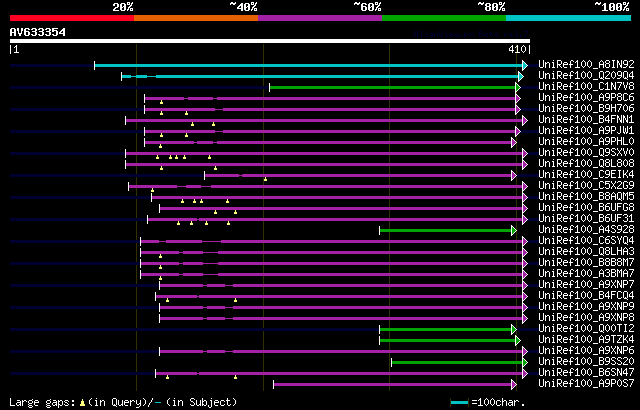Open the UniRef100_C1N7V8 entry

[x=586, y=86]
